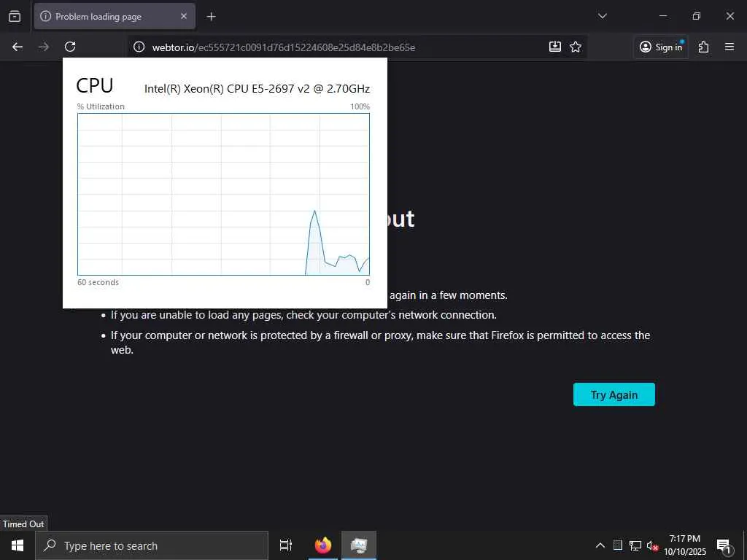747x560 pixels.
Task: Click the Sign in account button
Action: (x=661, y=47)
